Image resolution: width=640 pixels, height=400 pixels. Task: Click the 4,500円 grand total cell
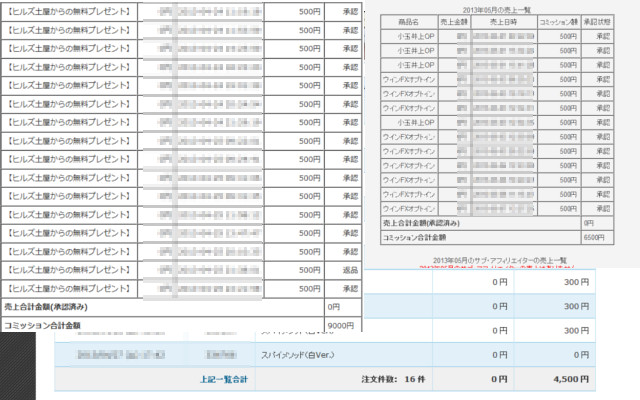click(577, 380)
